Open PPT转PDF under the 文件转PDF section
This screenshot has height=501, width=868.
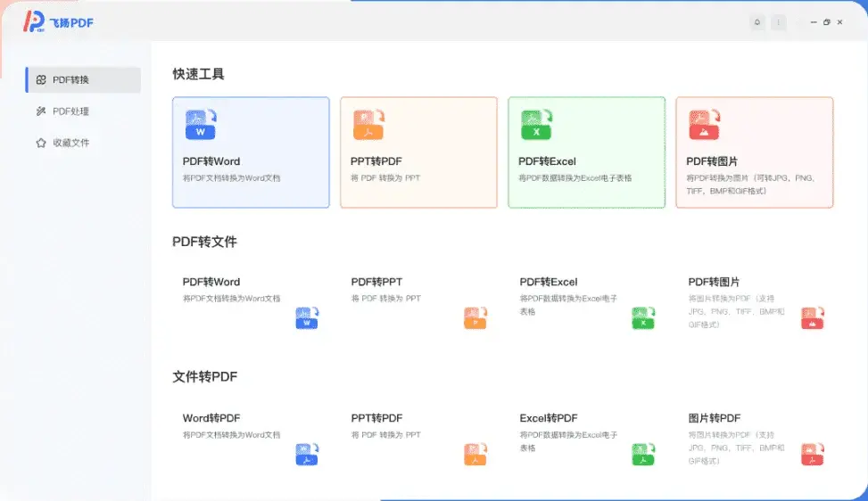pyautogui.click(x=419, y=440)
